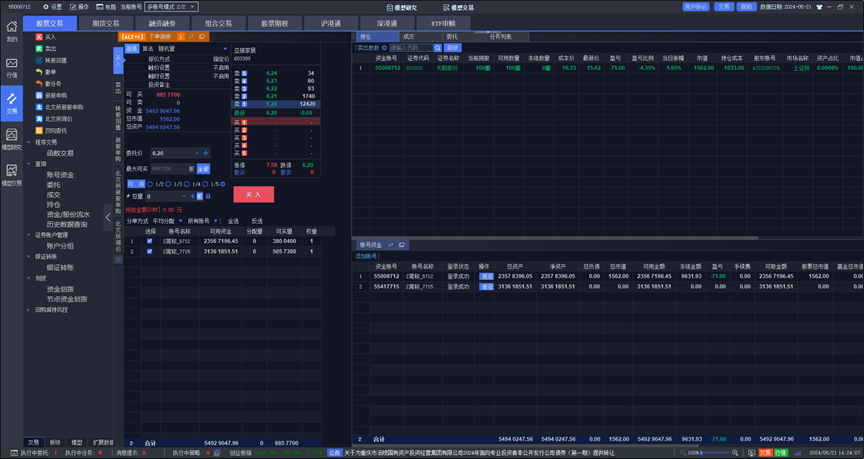Click the 卖出参数 gear icon
864x459 pixels.
(x=384, y=48)
